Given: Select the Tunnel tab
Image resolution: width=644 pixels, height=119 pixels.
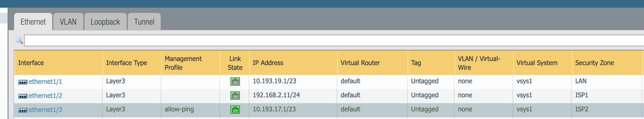Looking at the screenshot, I should click(x=144, y=22).
